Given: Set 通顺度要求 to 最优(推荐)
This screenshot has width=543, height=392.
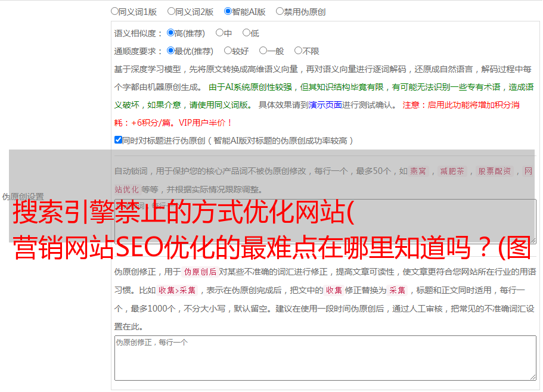Looking at the screenshot, I should click(x=170, y=51).
